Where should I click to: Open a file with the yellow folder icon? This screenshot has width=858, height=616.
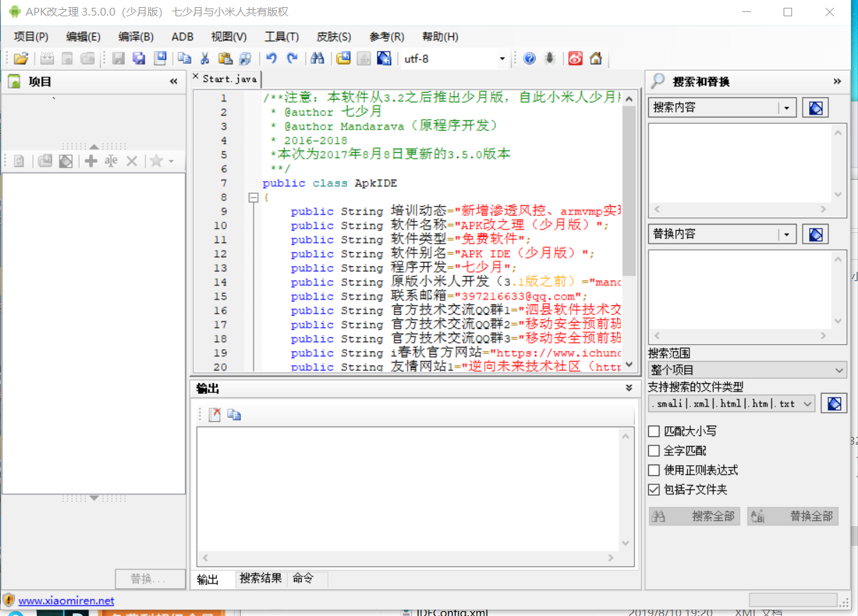(x=21, y=59)
